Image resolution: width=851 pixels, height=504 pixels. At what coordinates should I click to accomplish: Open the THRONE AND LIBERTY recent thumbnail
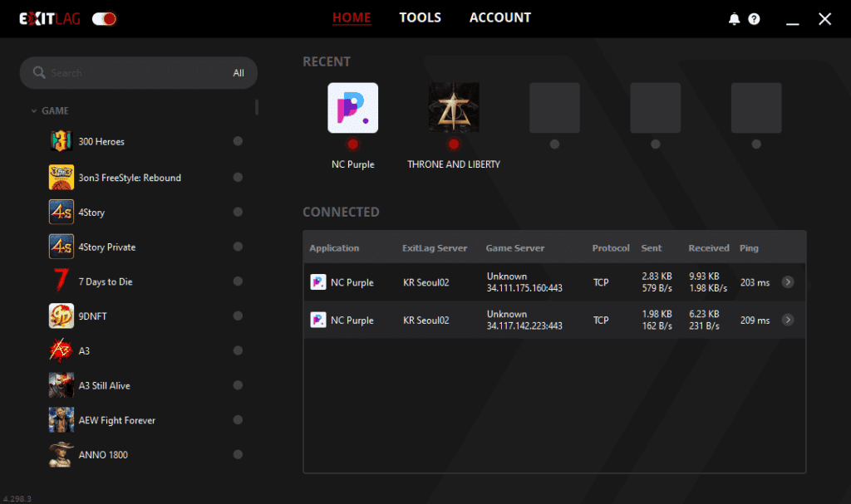[x=454, y=108]
